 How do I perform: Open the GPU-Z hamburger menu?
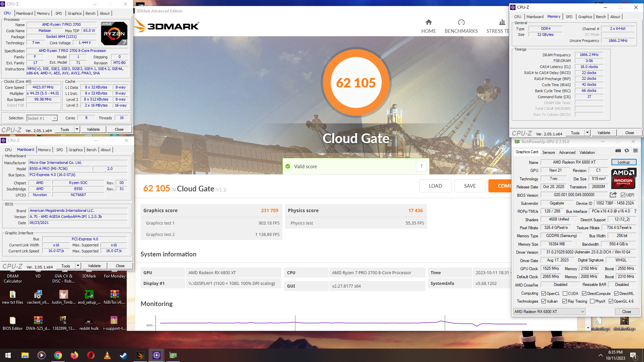click(635, 151)
